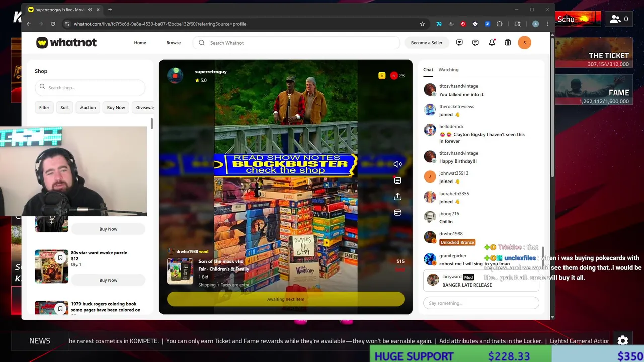Select the Auction filter chip
The image size is (644, 362).
tap(88, 107)
